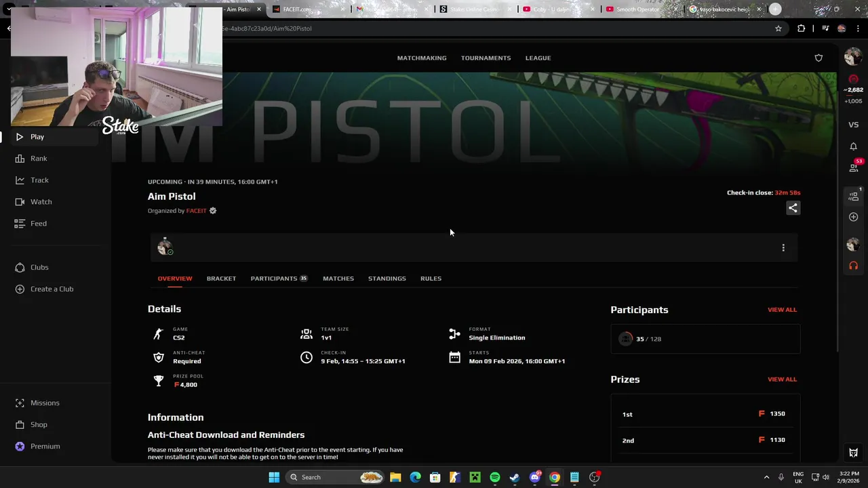Switch to the Stake Online Casino tab
868x488 pixels.
(475, 9)
